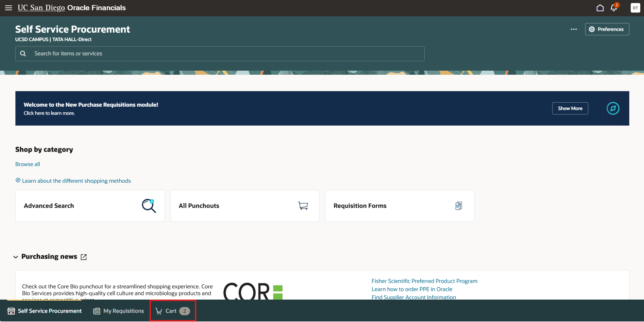This screenshot has height=322, width=644.
Task: Open the compass guide icon in banner
Action: pos(613,108)
